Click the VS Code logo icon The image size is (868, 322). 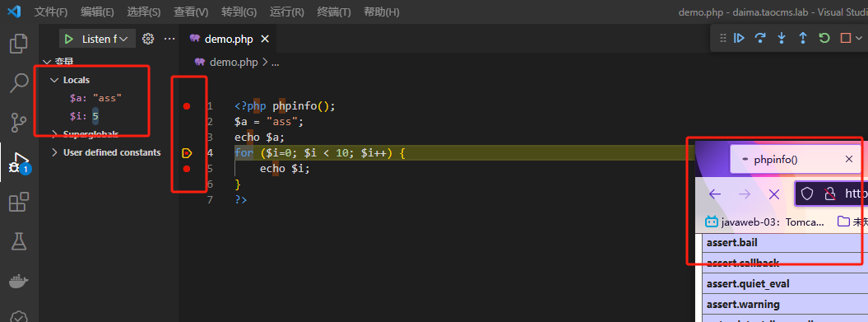[15, 12]
